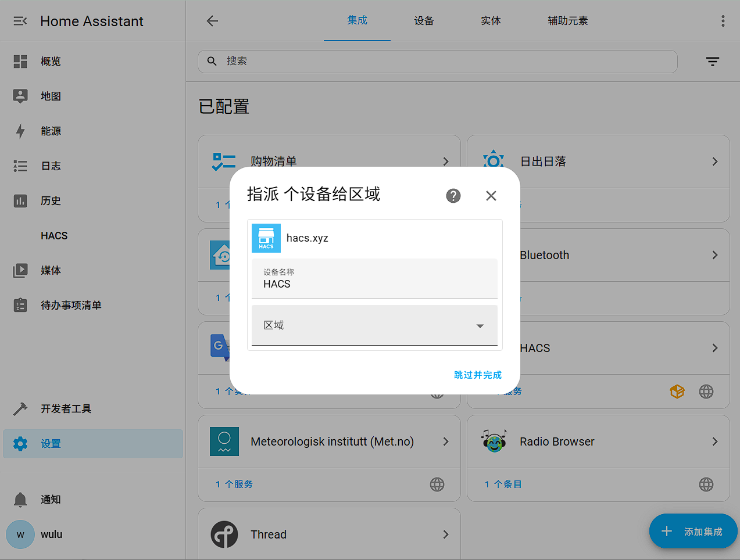
Task: Open the 1 个服务 link under Met.no
Action: click(234, 484)
